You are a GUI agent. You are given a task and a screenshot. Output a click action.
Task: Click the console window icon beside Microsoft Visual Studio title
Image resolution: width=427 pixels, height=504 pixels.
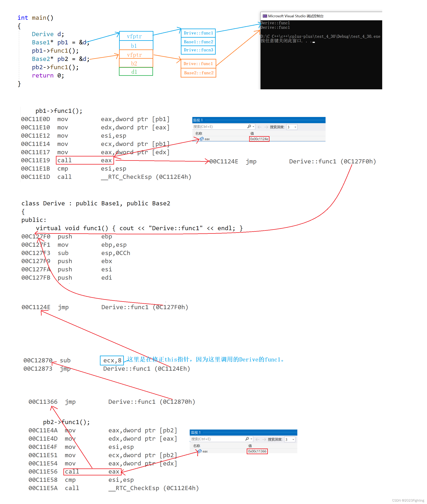[x=265, y=16]
